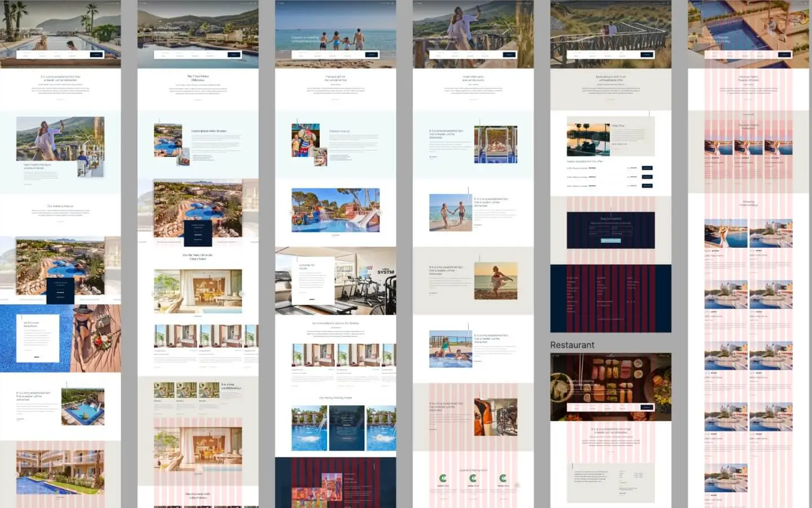The image size is (812, 508).
Task: Click the middle green award badge icon
Action: 473,478
